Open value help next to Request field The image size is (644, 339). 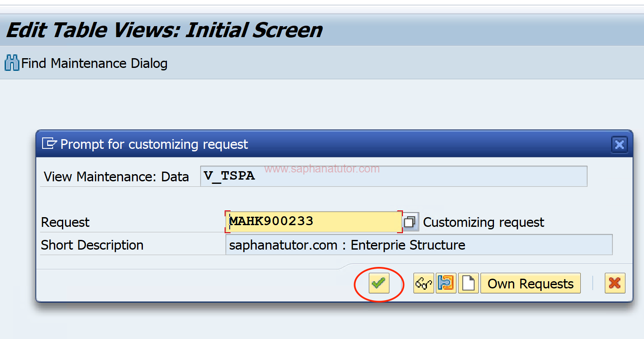tap(411, 222)
